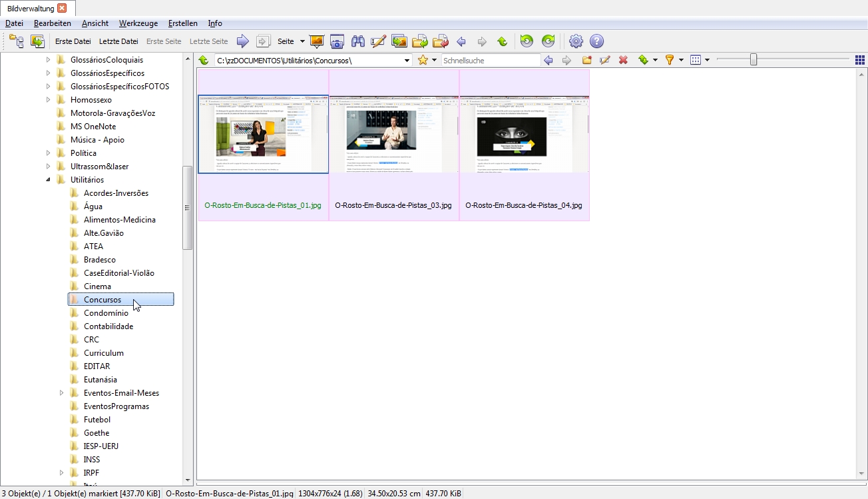Create new folder with the folder-star icon
Image resolution: width=868 pixels, height=499 pixels.
click(x=586, y=60)
